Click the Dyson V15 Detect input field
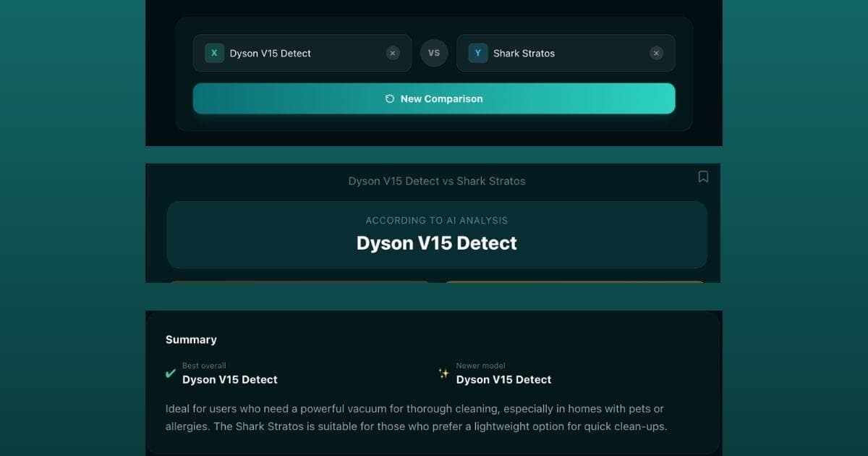Viewport: 868px width, 456px height. pyautogui.click(x=302, y=53)
